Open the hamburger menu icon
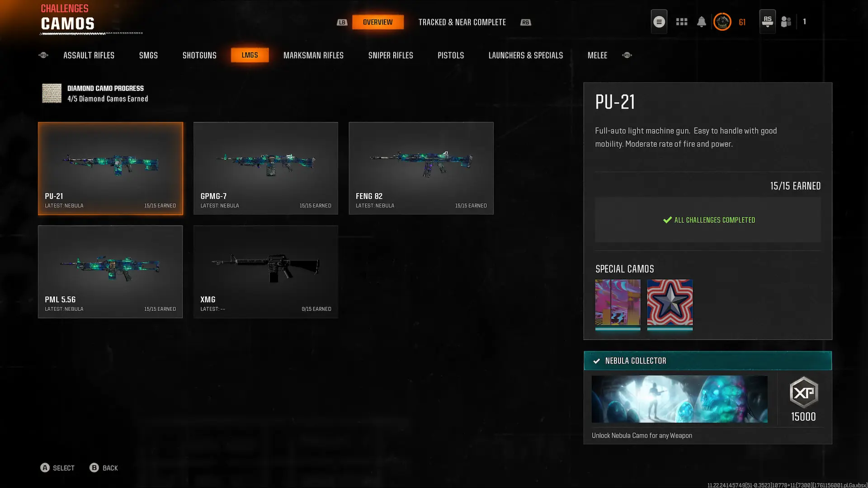This screenshot has height=488, width=868. click(659, 22)
